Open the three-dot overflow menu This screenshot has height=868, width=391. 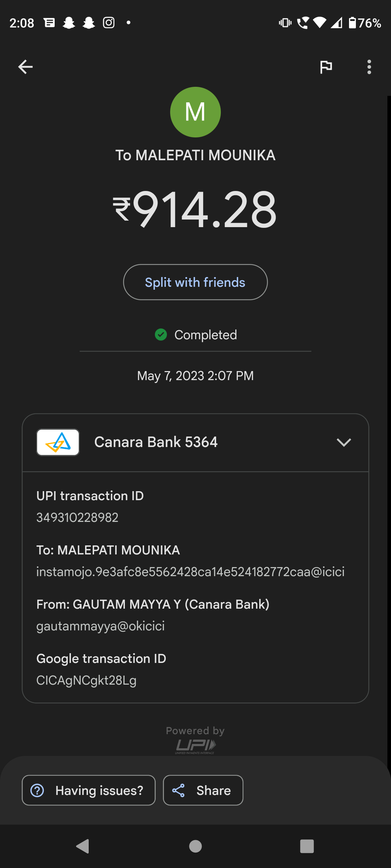point(369,67)
